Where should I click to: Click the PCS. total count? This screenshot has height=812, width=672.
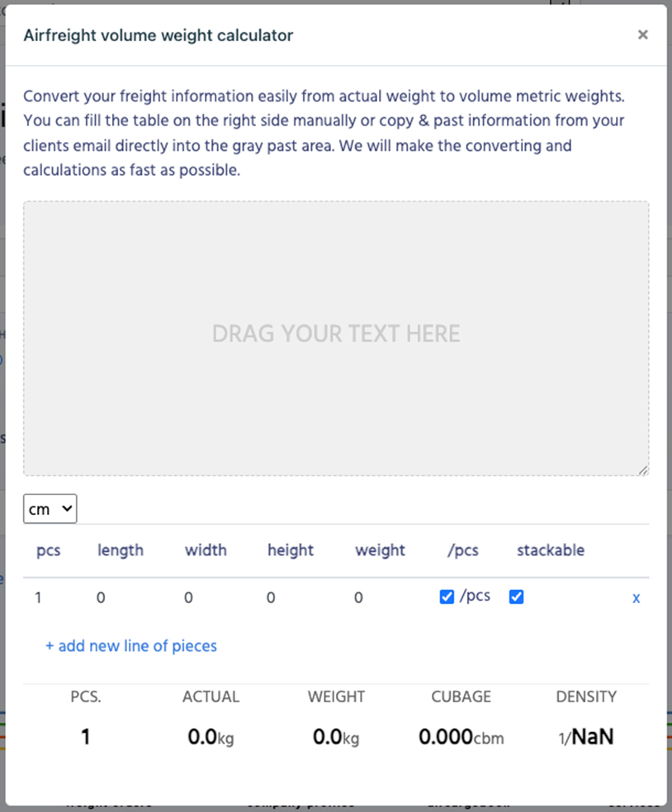click(85, 737)
